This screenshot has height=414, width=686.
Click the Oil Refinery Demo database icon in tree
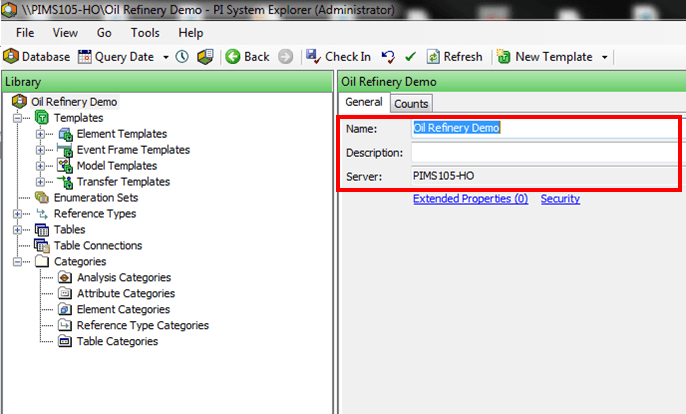point(19,102)
